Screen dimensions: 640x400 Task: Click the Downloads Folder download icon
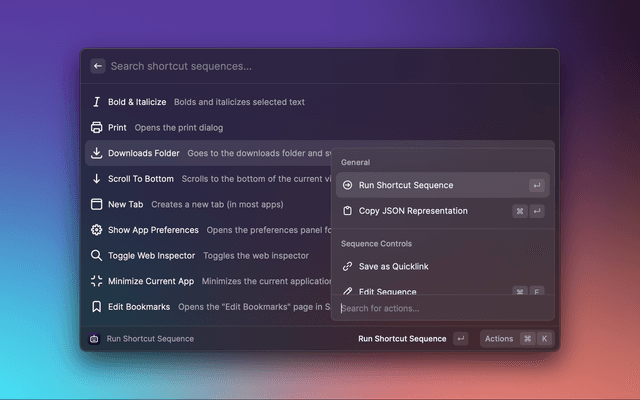click(96, 153)
